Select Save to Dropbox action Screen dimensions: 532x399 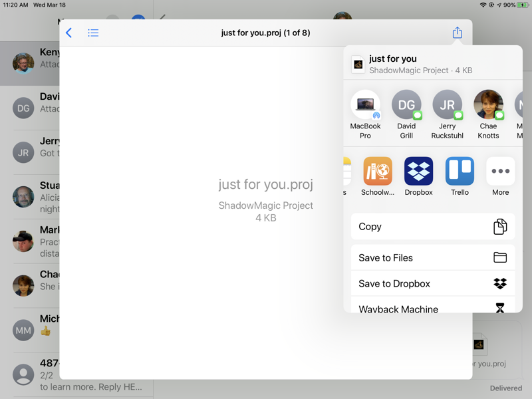coord(432,283)
